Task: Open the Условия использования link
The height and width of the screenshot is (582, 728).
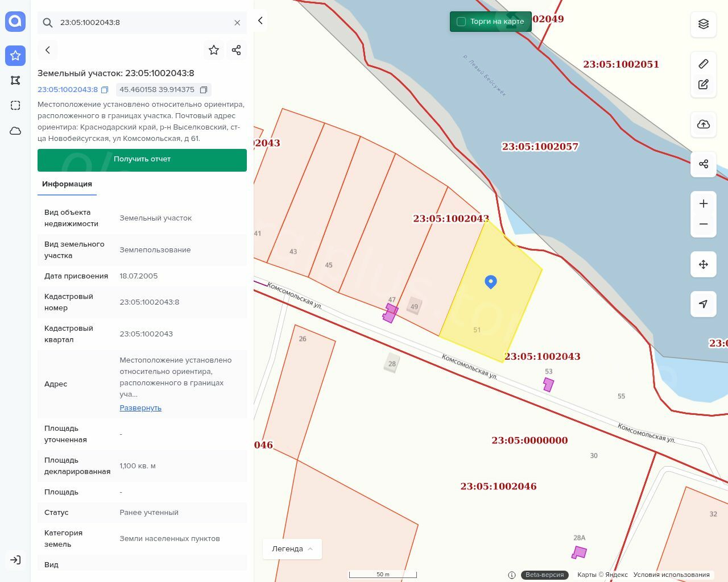Action: (671, 575)
